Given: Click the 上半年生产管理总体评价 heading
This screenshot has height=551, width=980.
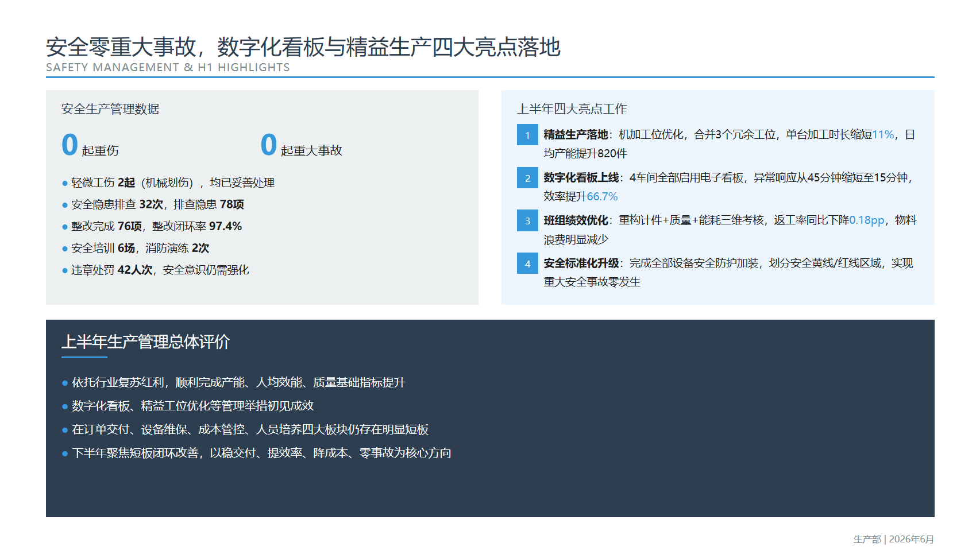Looking at the screenshot, I should 146,342.
